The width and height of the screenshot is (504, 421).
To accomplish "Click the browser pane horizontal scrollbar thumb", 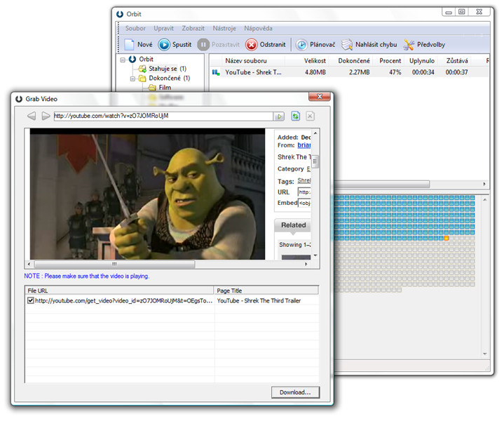I will coord(114,265).
